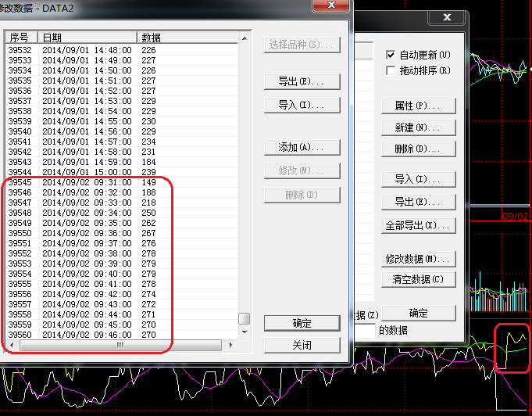Image resolution: width=532 pixels, height=416 pixels.
Task: Click 导出(E)... in the back dialog
Action: pos(419,202)
